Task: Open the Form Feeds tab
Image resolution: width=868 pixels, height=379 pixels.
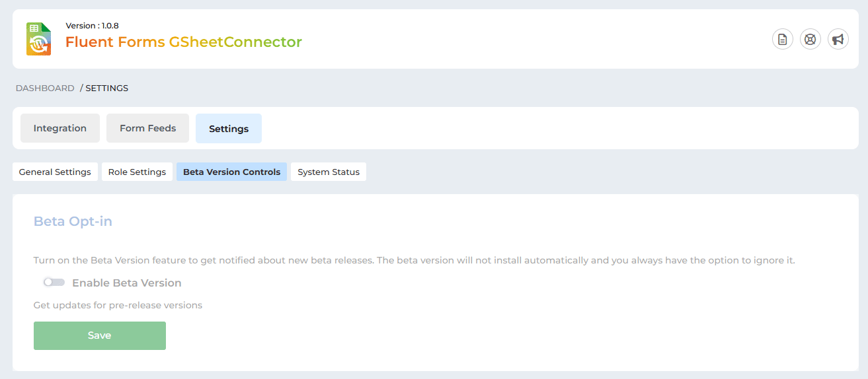Action: (147, 128)
